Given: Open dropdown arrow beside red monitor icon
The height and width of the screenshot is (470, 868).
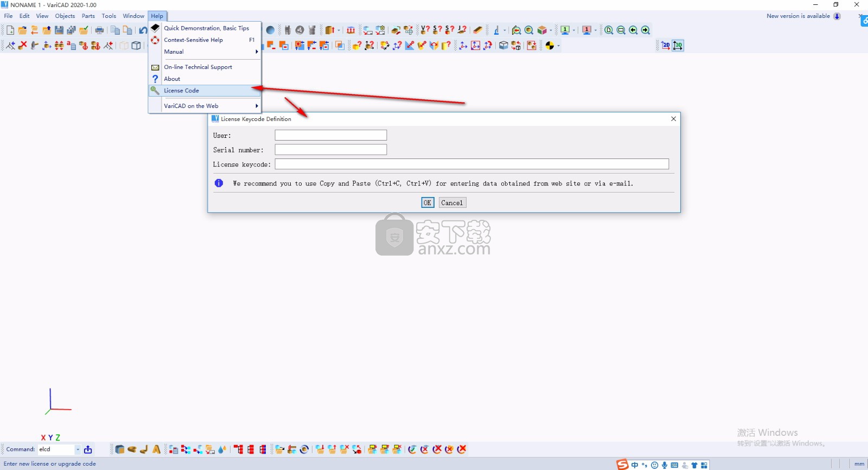Looking at the screenshot, I should pyautogui.click(x=596, y=30).
